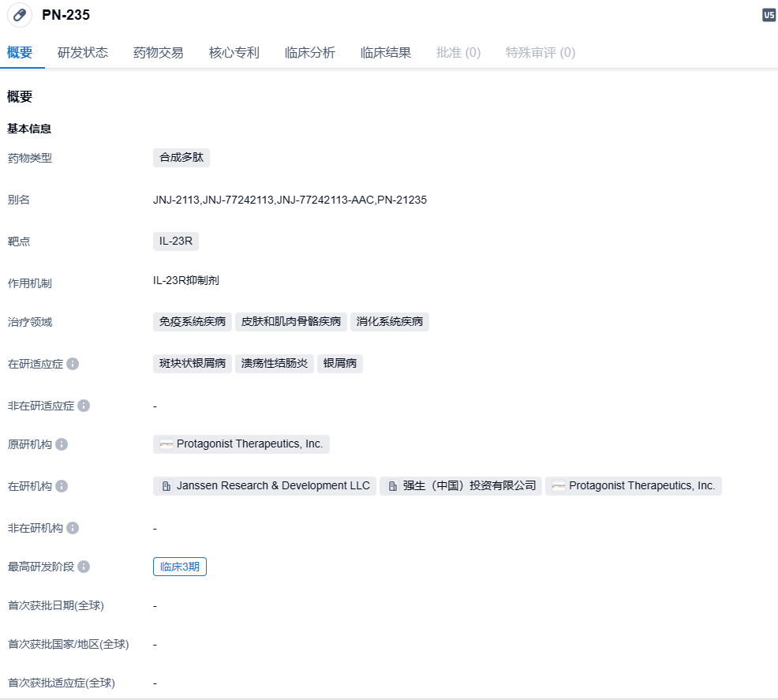Click the VS compare icon at top right
Viewport: 778px width, 700px height.
[769, 15]
